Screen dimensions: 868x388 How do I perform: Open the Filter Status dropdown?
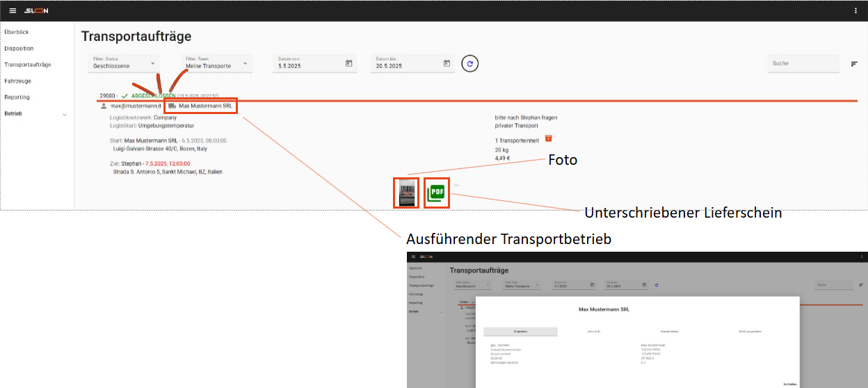click(124, 63)
